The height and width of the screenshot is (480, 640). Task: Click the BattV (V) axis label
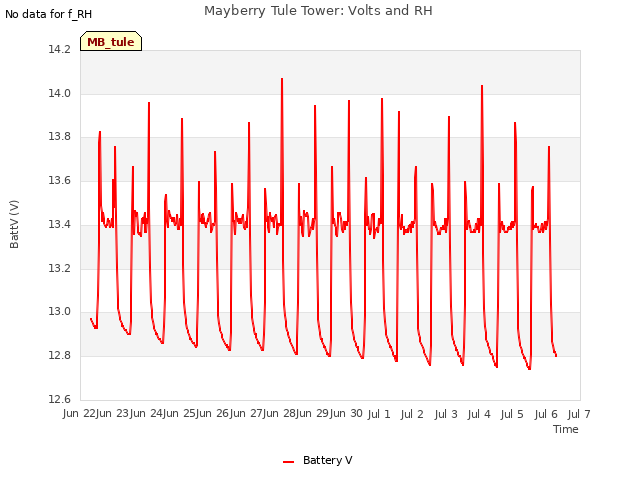pos(14,224)
